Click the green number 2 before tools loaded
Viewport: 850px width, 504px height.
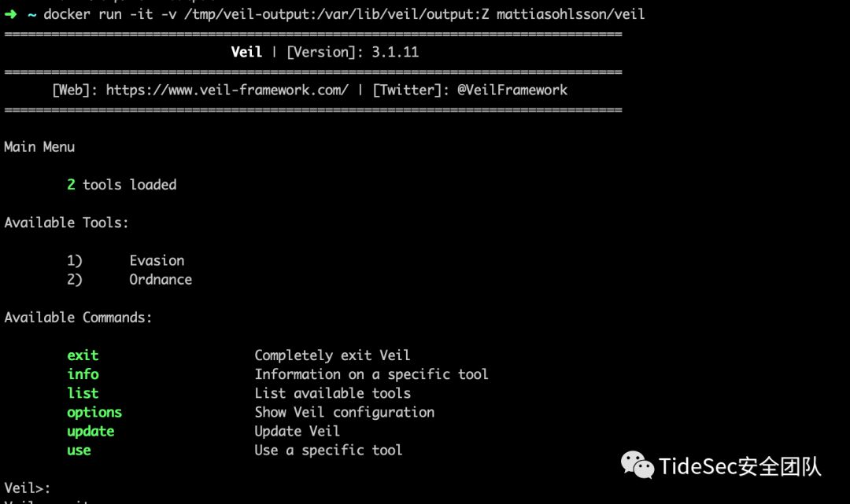(71, 185)
